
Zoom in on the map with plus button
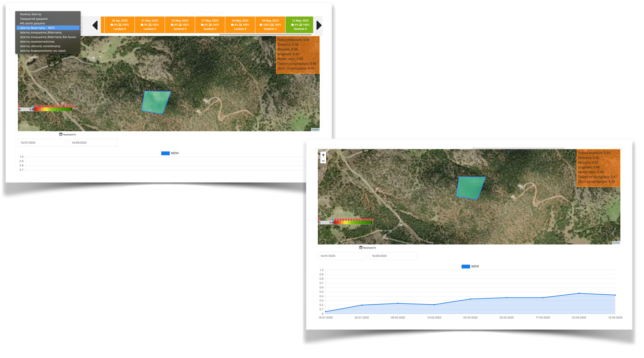(x=323, y=155)
